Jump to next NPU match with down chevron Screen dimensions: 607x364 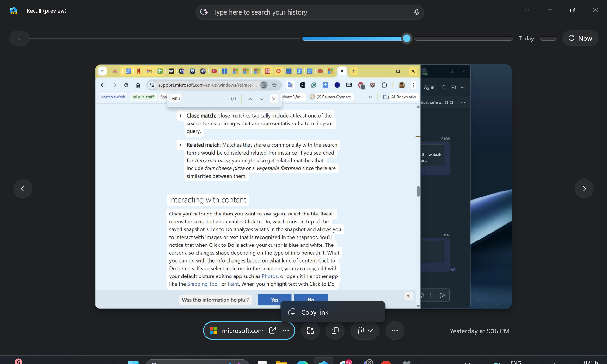pos(262,99)
